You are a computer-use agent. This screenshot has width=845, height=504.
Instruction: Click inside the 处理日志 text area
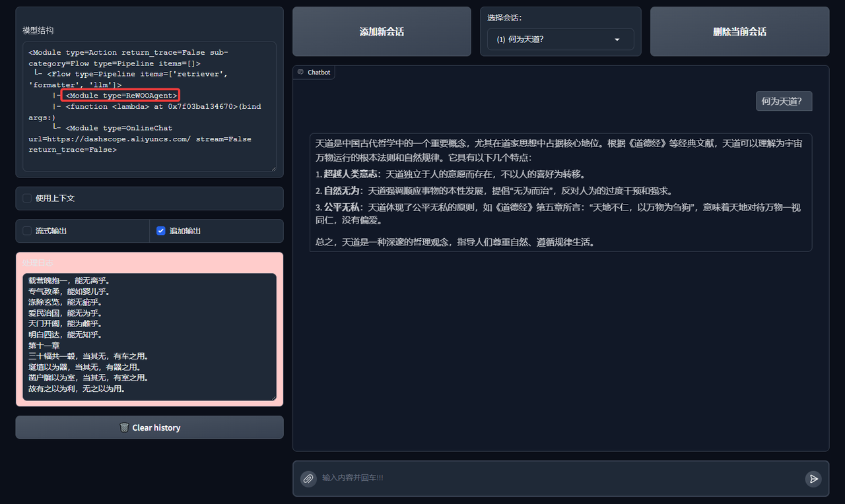coord(150,336)
